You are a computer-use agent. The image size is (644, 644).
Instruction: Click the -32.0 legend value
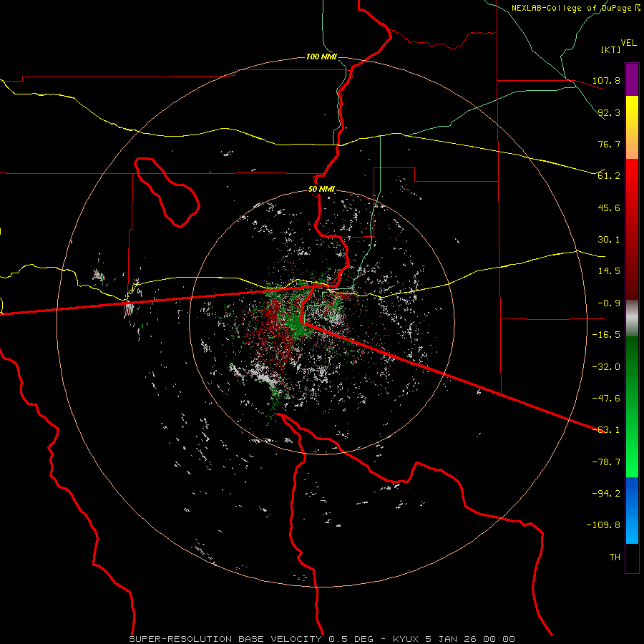606,367
